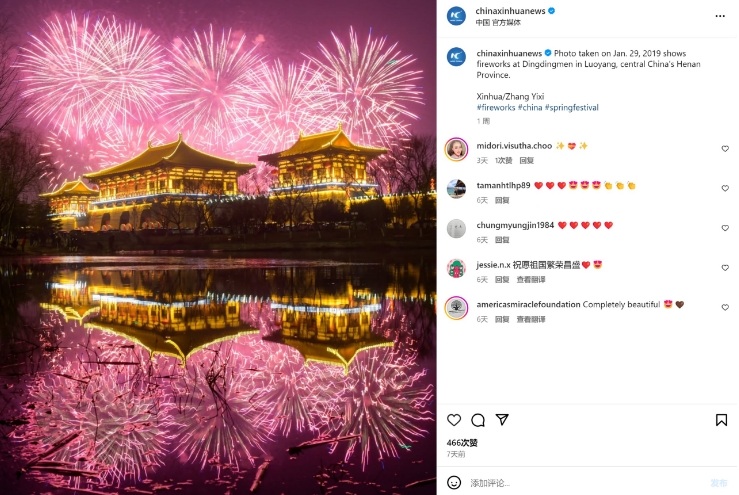
Task: Like tamanhtlhp89's comment heart
Action: point(725,188)
